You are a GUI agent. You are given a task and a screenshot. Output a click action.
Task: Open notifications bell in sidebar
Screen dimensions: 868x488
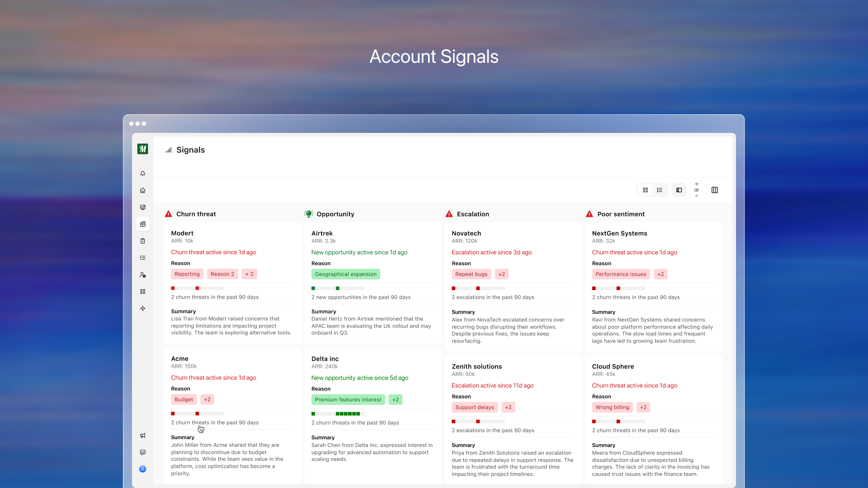(x=142, y=174)
